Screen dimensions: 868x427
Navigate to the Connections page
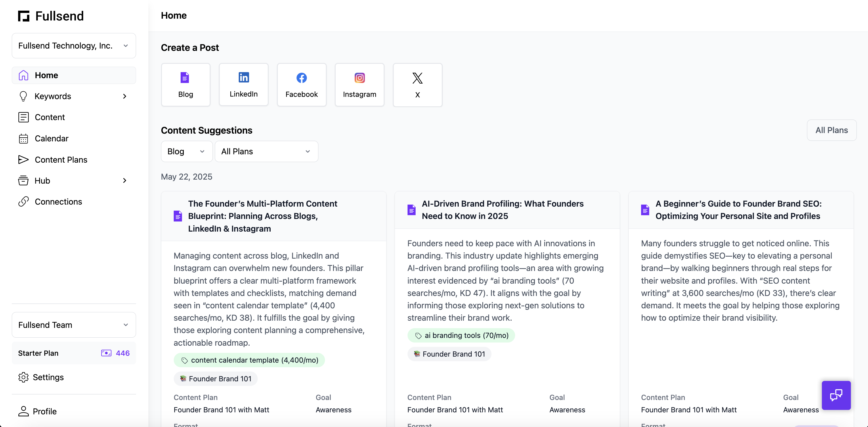pos(58,202)
